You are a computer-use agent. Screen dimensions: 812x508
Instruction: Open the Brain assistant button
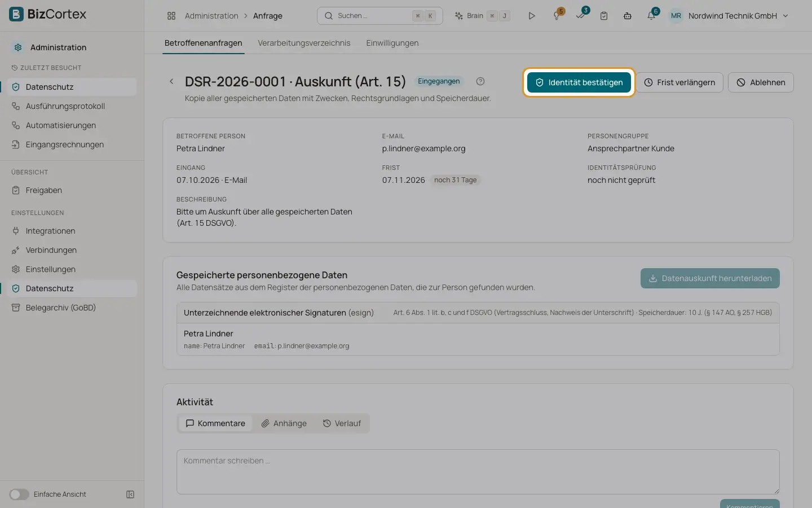click(x=483, y=16)
